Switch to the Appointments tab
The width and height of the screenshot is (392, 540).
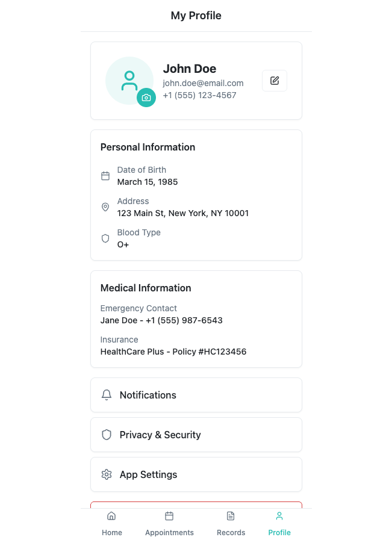(169, 524)
